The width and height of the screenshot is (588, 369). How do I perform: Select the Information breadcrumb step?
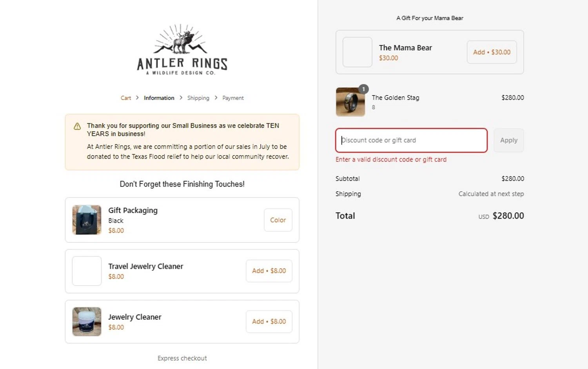tap(159, 98)
